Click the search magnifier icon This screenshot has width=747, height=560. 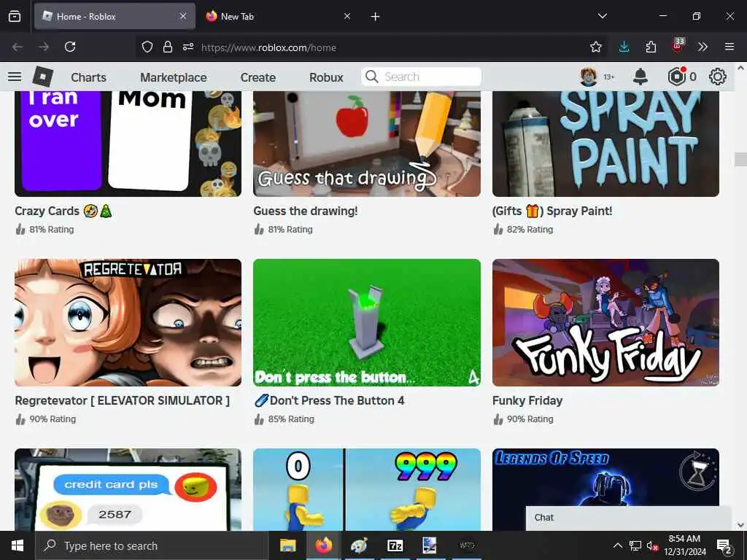pos(371,77)
